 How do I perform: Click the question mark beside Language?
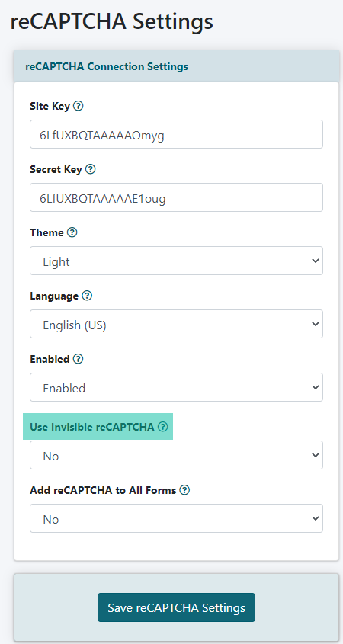pos(87,296)
